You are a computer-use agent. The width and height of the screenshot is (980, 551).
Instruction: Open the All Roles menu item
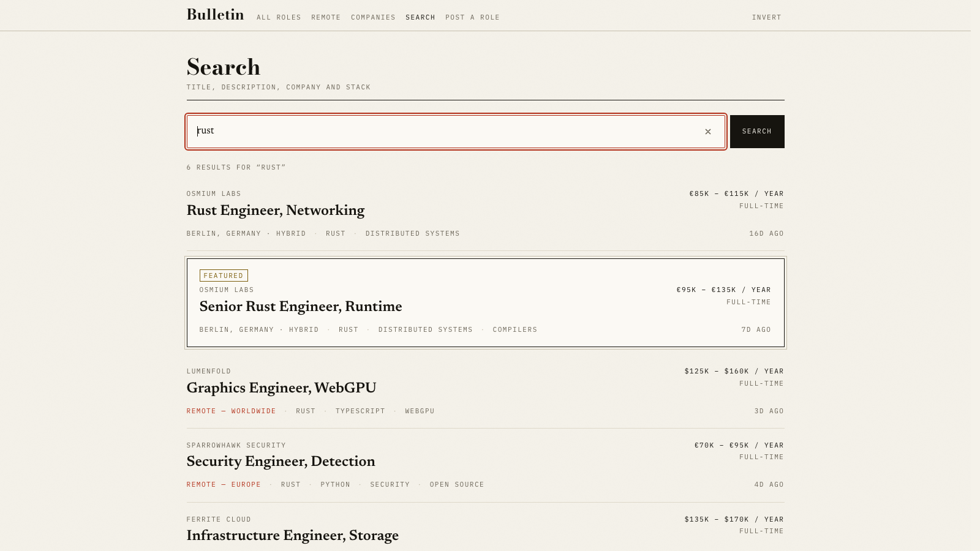pos(279,18)
